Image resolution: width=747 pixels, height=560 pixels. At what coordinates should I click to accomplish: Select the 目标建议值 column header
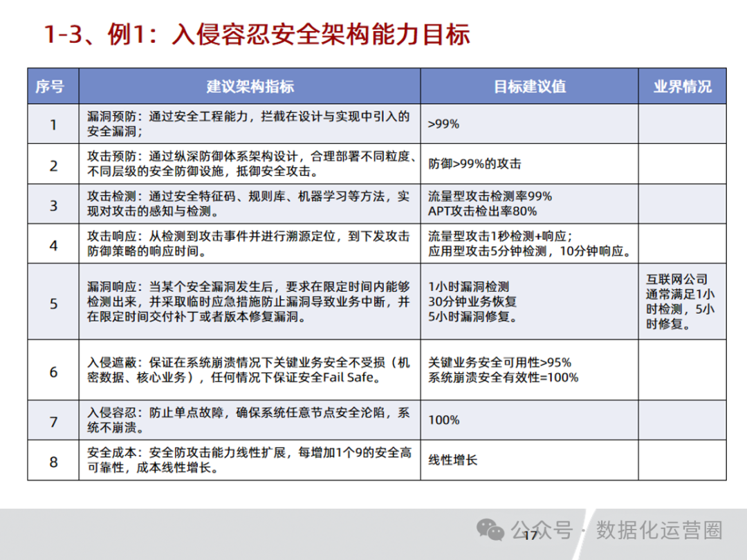[x=529, y=86]
